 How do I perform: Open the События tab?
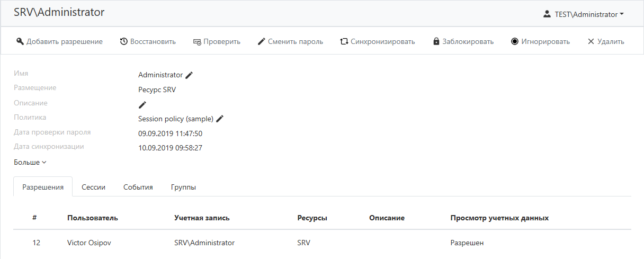(138, 187)
